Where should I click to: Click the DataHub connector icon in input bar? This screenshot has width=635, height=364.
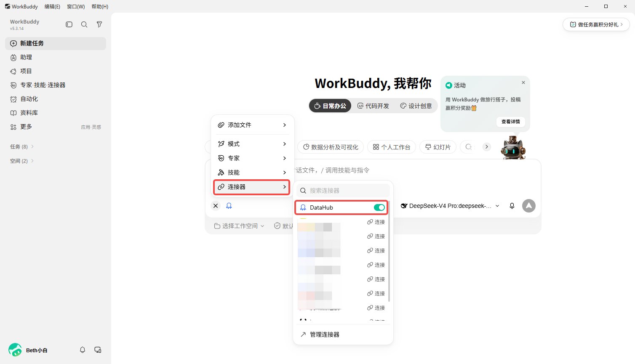229,206
